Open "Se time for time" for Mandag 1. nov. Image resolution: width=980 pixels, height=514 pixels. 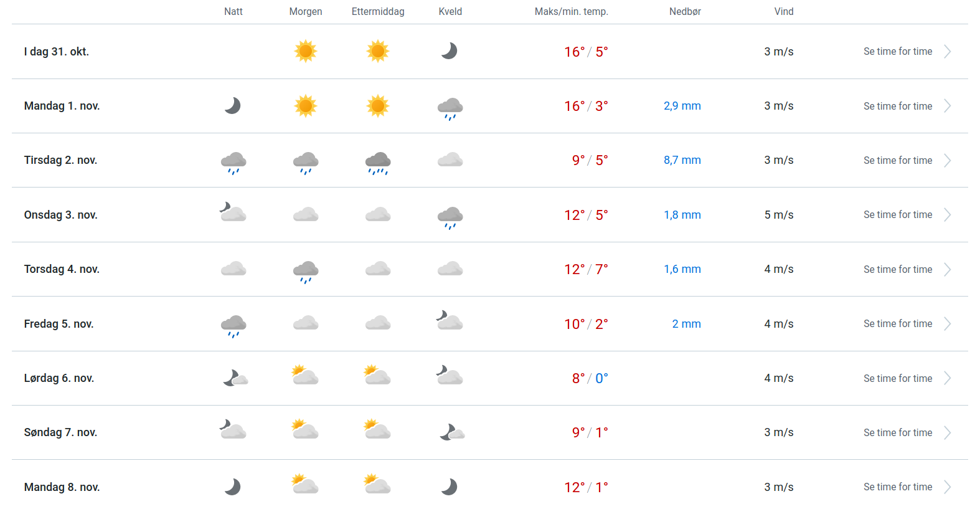click(898, 107)
